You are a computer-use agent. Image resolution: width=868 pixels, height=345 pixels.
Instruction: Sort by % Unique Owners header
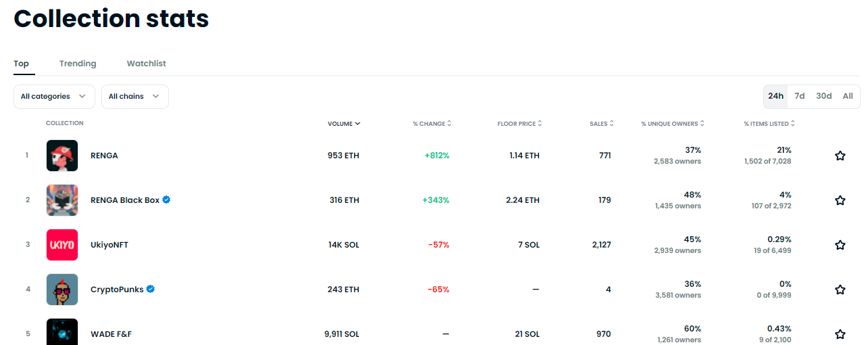pyautogui.click(x=673, y=124)
